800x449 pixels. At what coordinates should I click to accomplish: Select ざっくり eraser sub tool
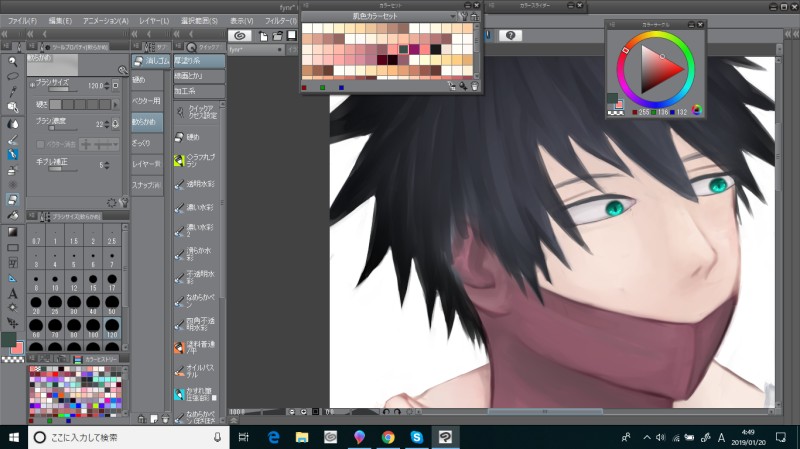pyautogui.click(x=147, y=143)
